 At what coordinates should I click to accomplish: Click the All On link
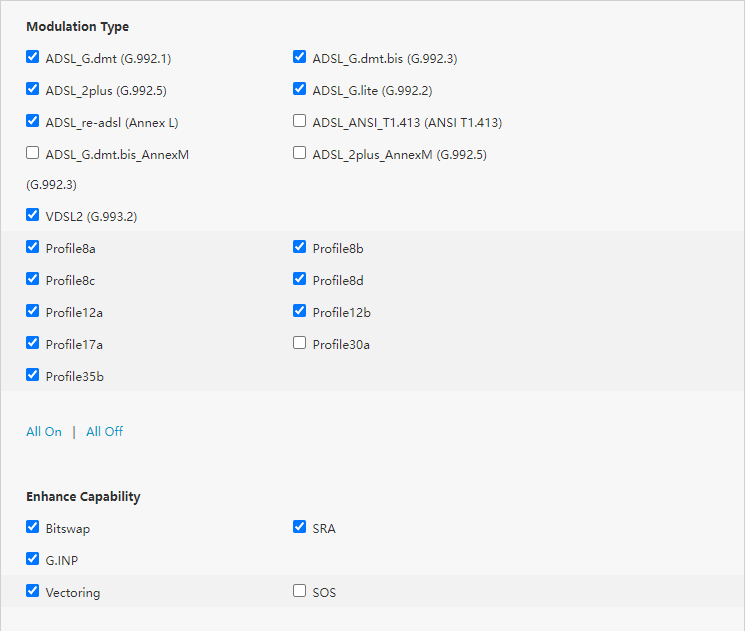[44, 432]
